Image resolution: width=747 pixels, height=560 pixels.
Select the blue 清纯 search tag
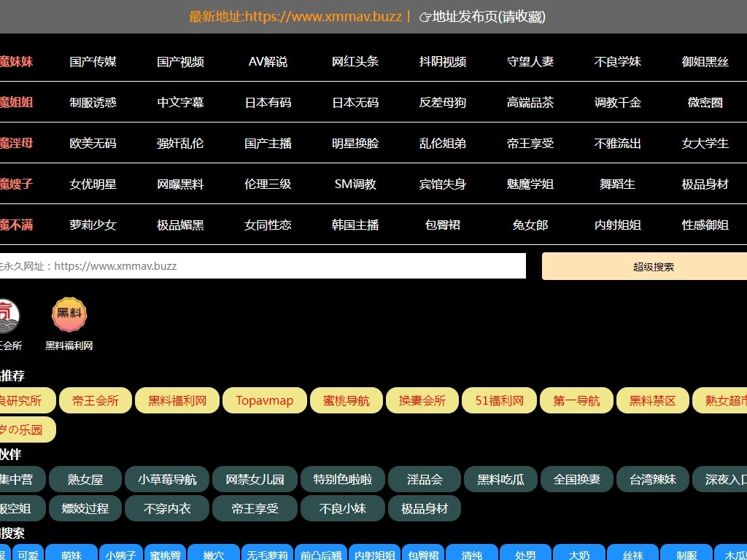(x=472, y=555)
